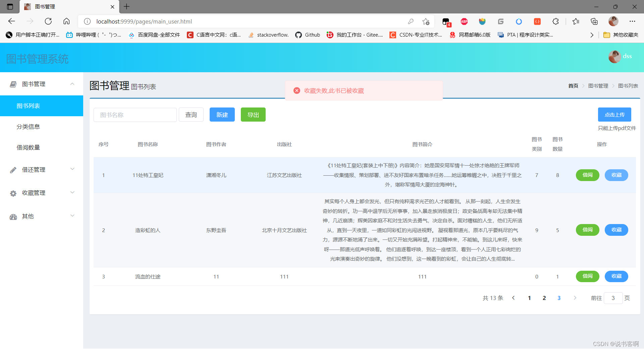Click the dashboard icon beside 其他
644x350 pixels.
[13, 217]
